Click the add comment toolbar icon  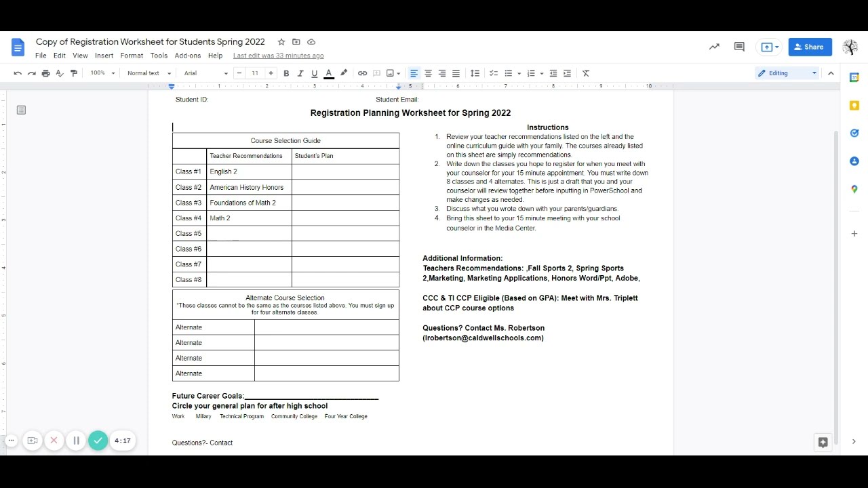tap(376, 73)
